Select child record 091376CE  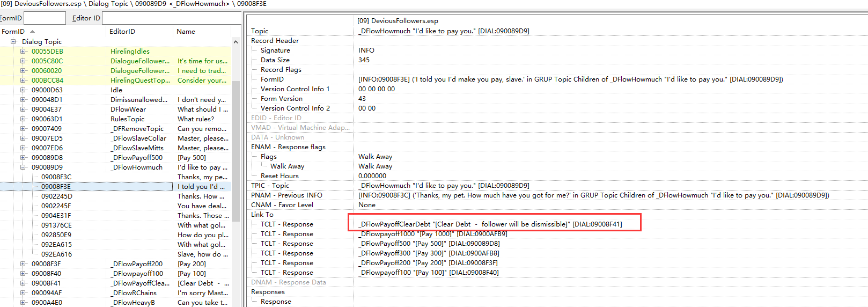point(56,225)
